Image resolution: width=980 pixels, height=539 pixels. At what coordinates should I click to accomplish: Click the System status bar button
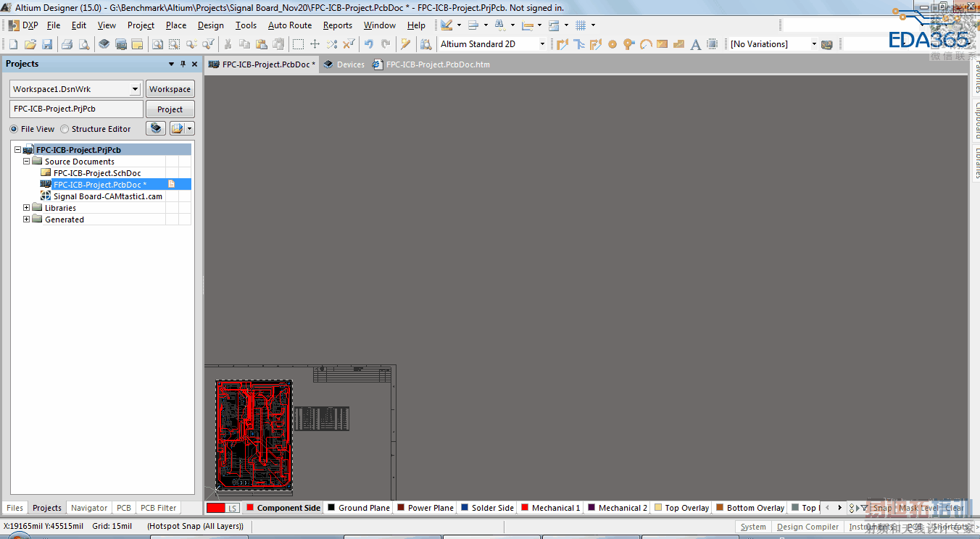[753, 527]
